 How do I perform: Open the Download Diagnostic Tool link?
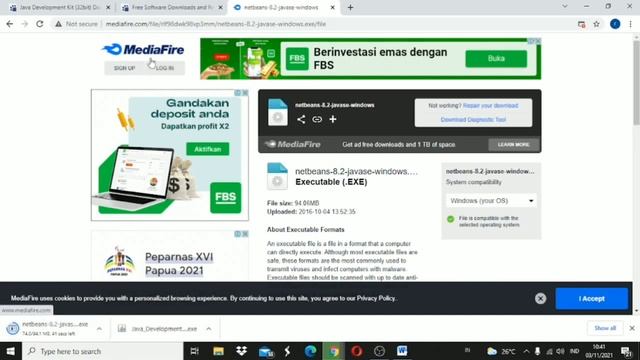[x=473, y=120]
